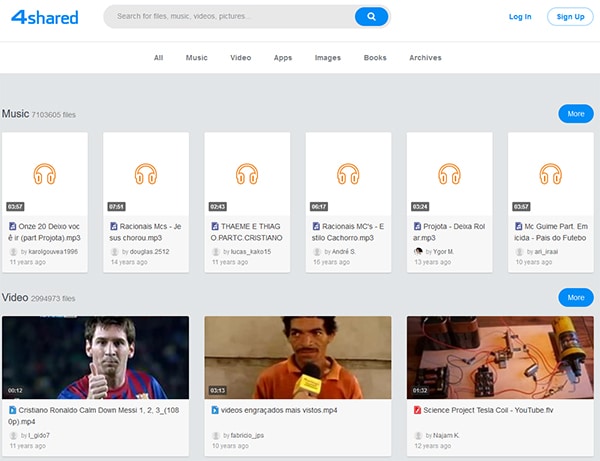
Task: Click the blue search magnifier button
Action: click(371, 16)
